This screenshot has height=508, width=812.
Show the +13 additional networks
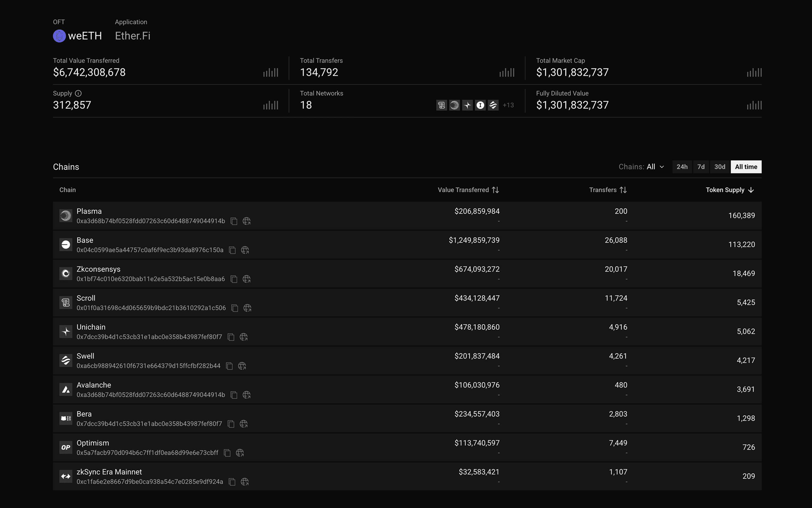click(508, 105)
